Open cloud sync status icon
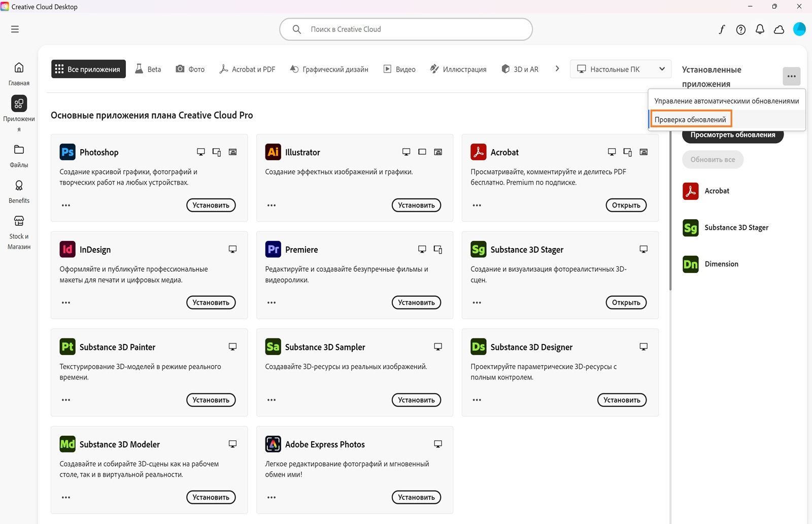The width and height of the screenshot is (812, 524). click(779, 29)
